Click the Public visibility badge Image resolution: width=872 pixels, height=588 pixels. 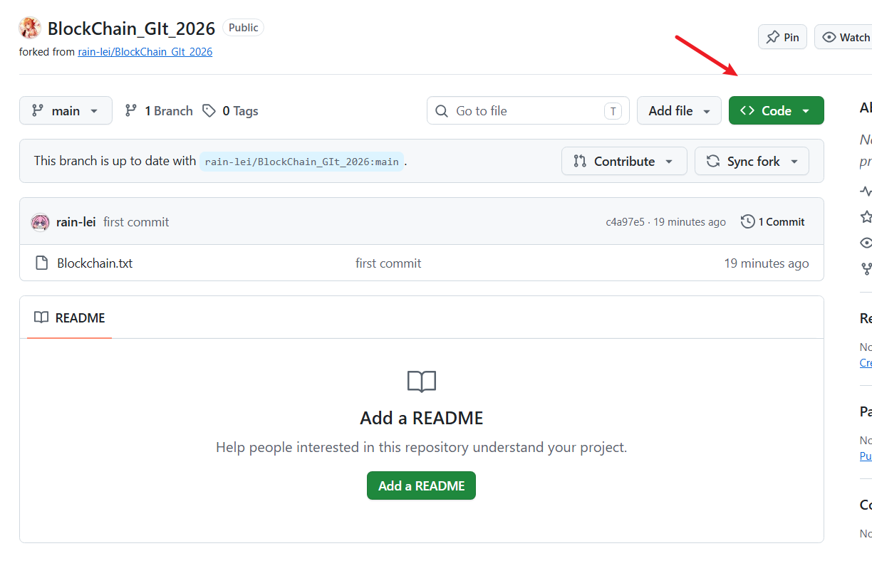244,28
